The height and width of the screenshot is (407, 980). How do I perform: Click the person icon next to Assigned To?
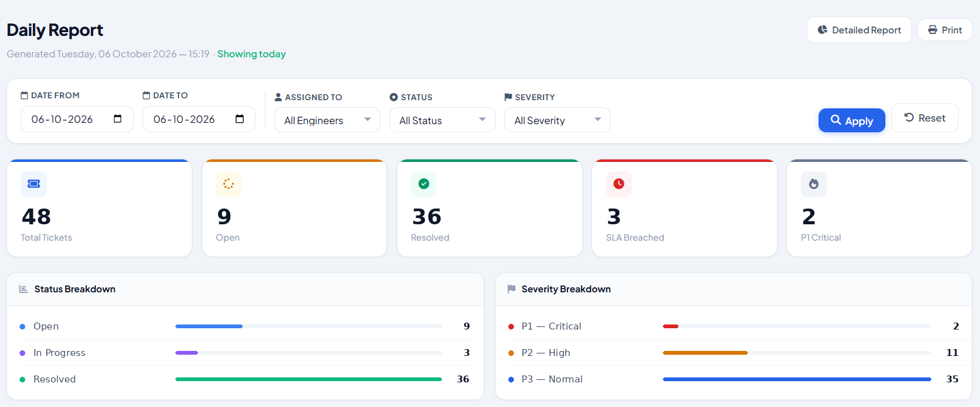[x=278, y=97]
